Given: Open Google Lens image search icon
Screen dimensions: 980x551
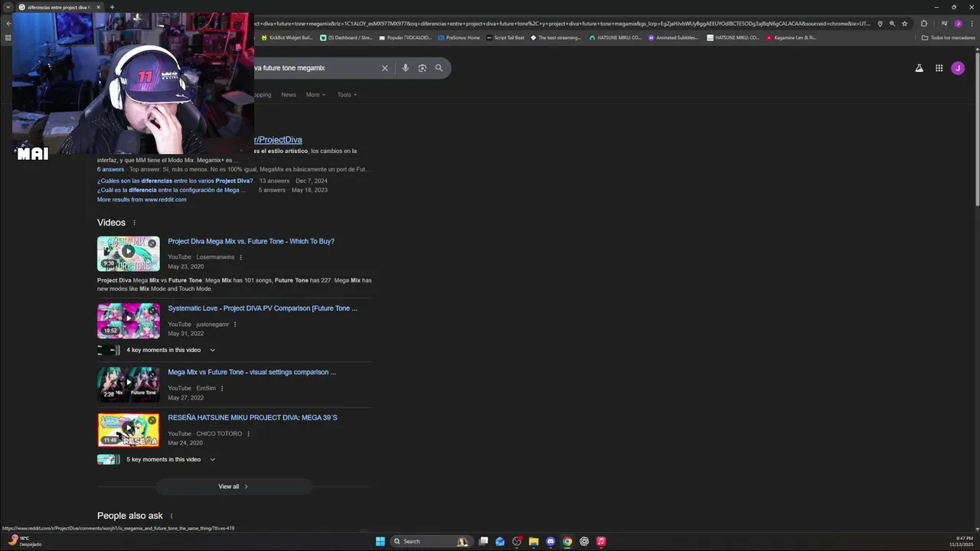Looking at the screenshot, I should click(x=422, y=68).
